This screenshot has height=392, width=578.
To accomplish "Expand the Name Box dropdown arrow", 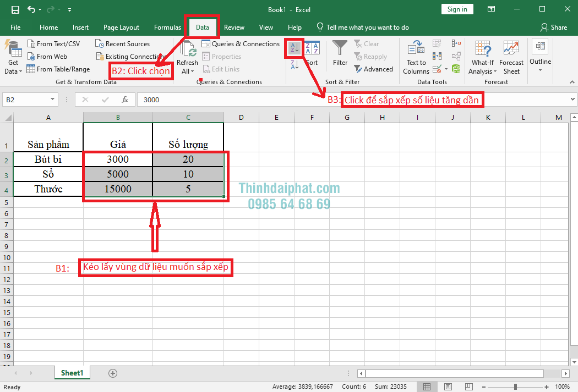I will 53,100.
